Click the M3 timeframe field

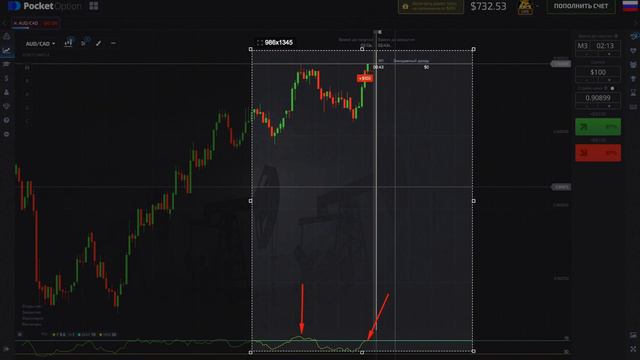tap(582, 46)
